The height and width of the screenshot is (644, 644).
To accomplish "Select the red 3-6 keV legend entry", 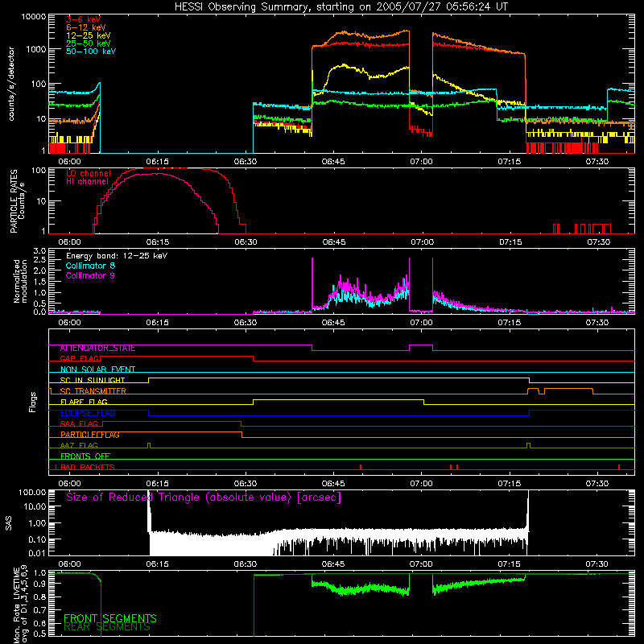I will point(83,19).
